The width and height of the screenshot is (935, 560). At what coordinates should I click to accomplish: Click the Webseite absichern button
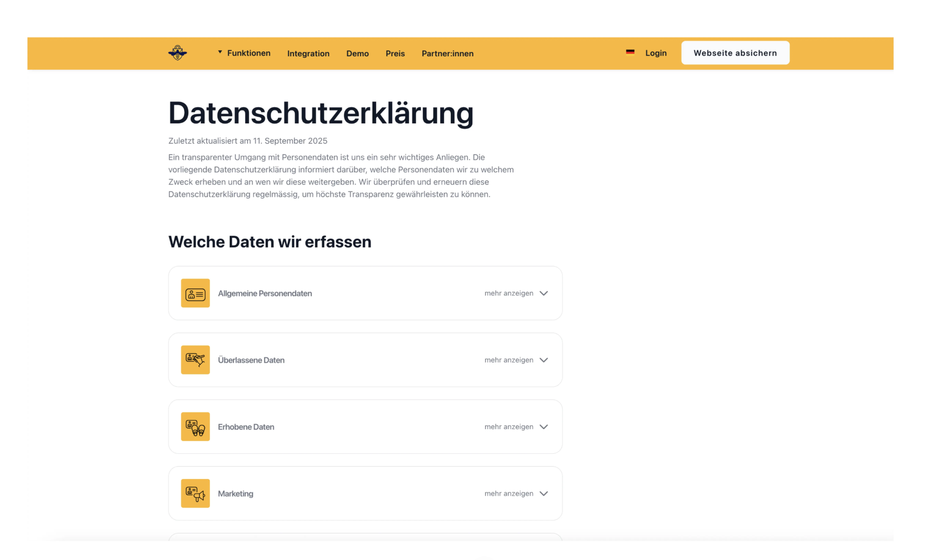click(735, 53)
